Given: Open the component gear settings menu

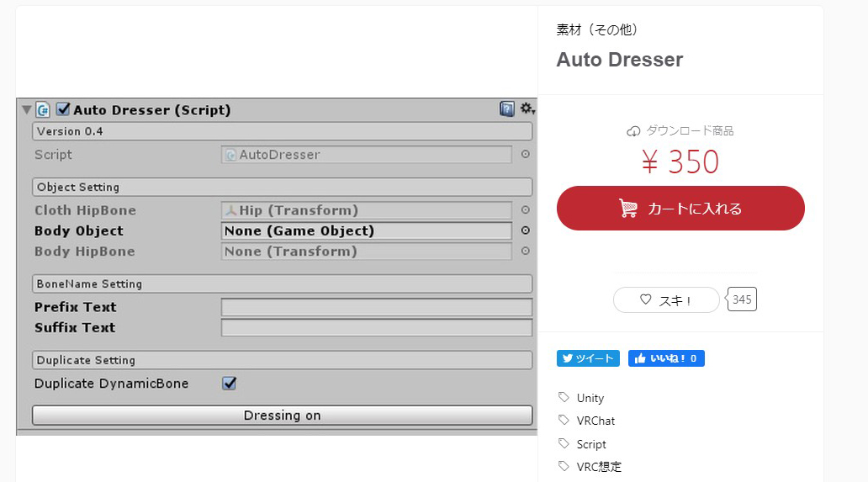Looking at the screenshot, I should [x=527, y=109].
